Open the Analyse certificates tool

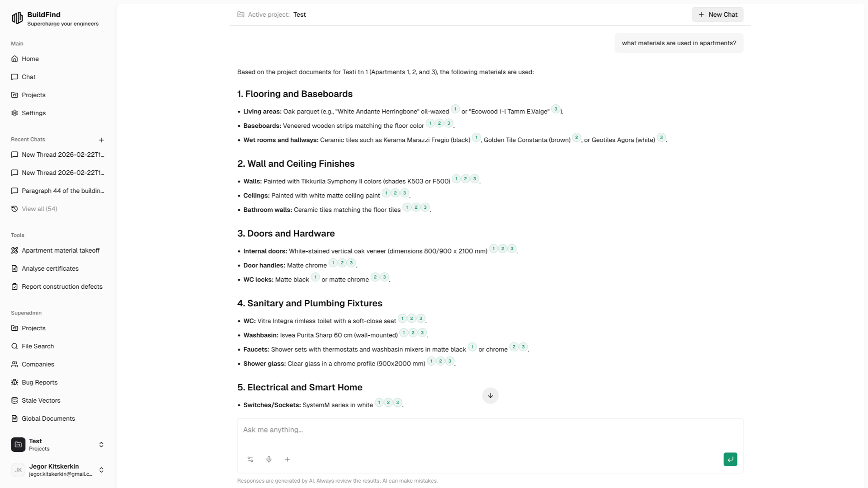point(50,268)
